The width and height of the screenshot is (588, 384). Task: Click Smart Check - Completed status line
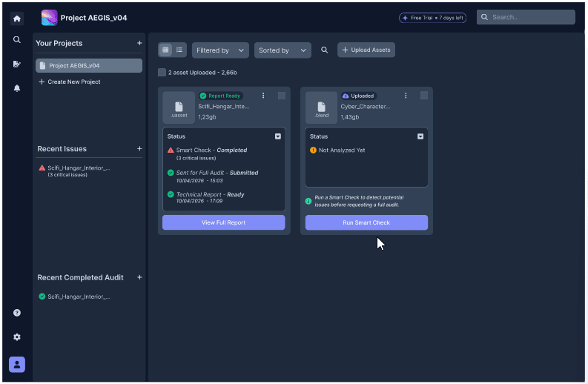[211, 150]
